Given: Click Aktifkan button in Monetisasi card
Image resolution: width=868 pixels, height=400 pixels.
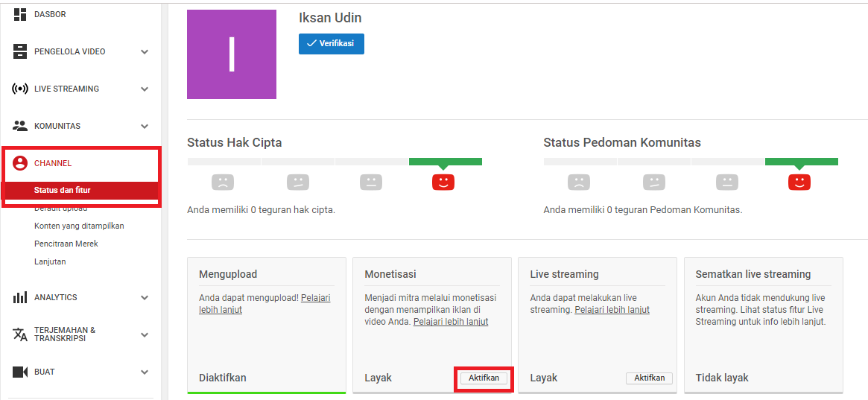Looking at the screenshot, I should pos(484,378).
